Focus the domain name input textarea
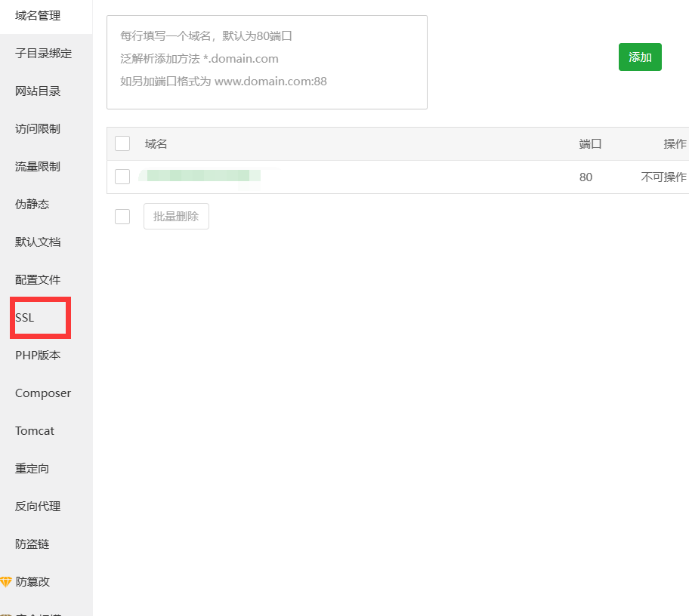This screenshot has width=689, height=616. point(267,62)
